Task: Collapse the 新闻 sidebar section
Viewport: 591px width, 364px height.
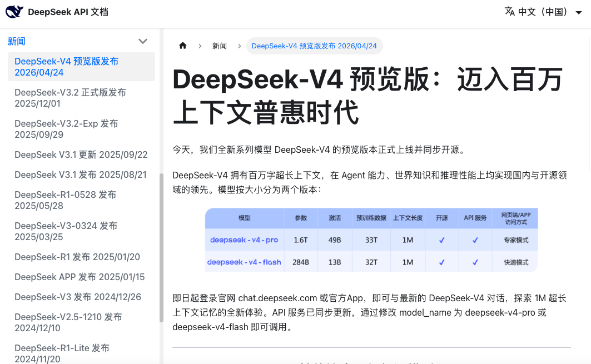Action: [143, 41]
